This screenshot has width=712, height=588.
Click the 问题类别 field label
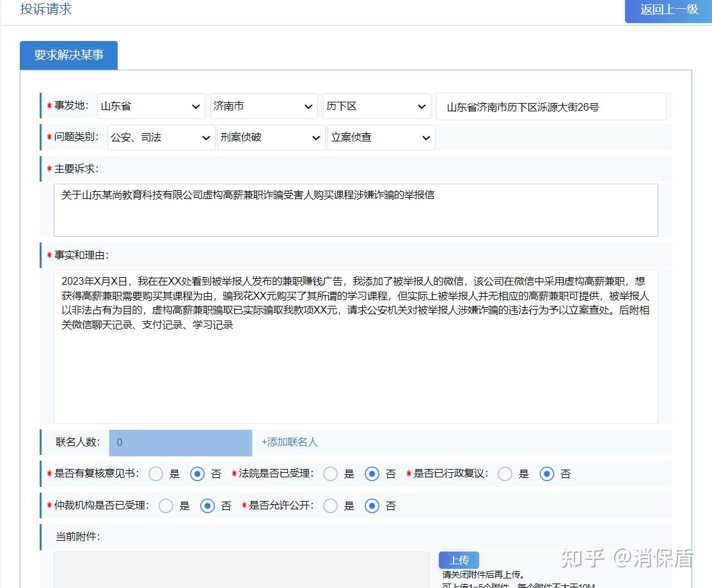pos(76,137)
